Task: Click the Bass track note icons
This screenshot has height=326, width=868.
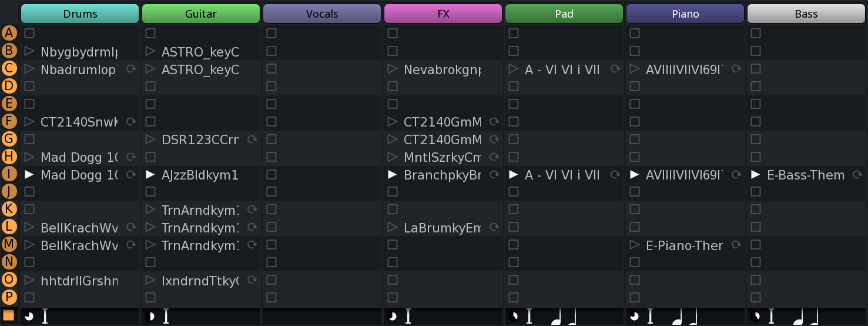Action: coord(806,317)
